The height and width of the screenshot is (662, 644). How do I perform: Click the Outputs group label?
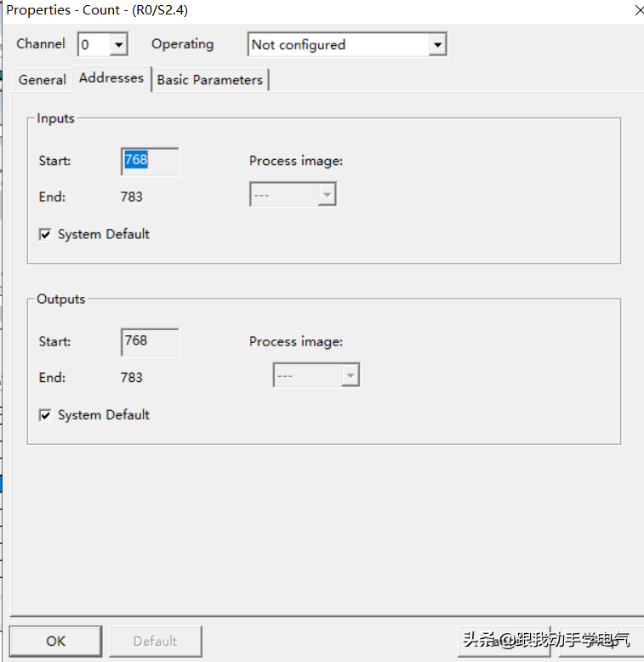pos(61,300)
